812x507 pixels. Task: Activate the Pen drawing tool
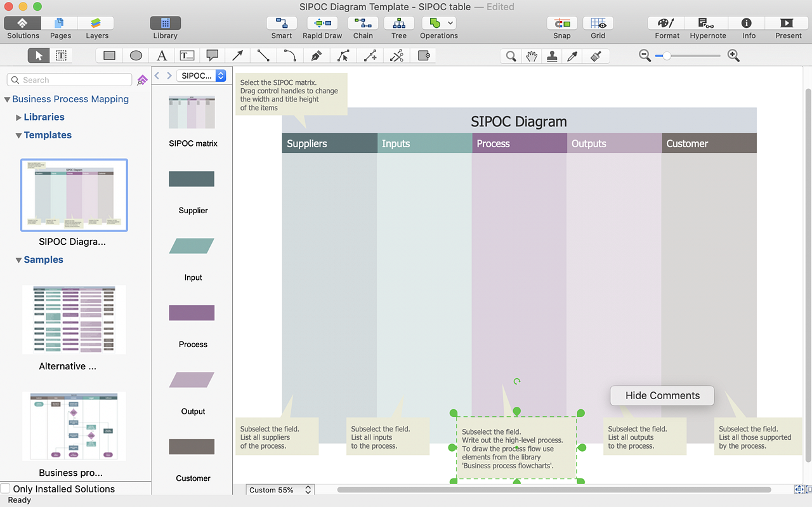coord(317,55)
